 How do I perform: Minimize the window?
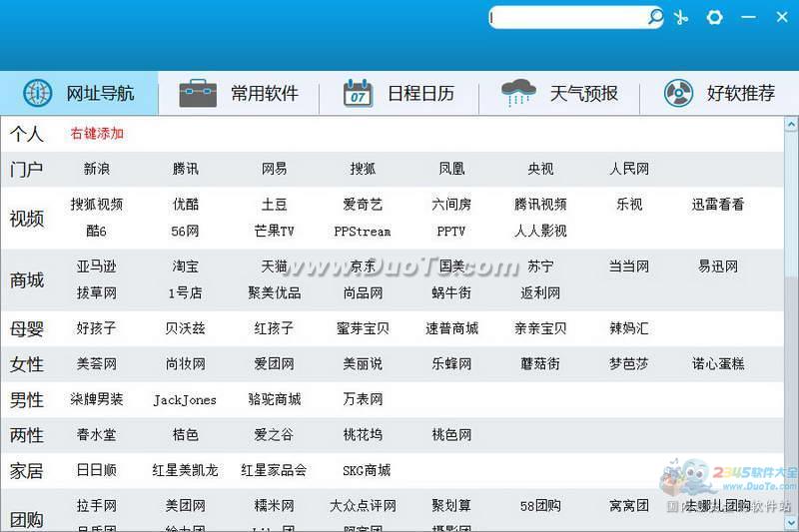pyautogui.click(x=748, y=17)
